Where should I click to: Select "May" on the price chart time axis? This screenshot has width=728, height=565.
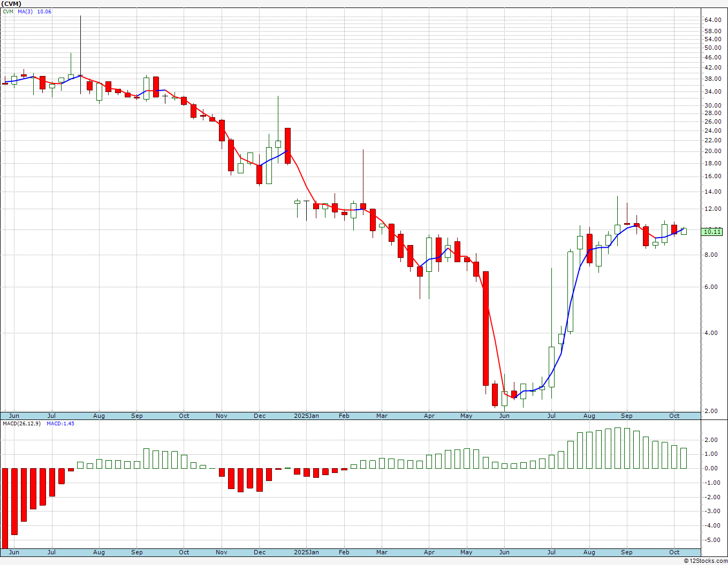click(467, 416)
